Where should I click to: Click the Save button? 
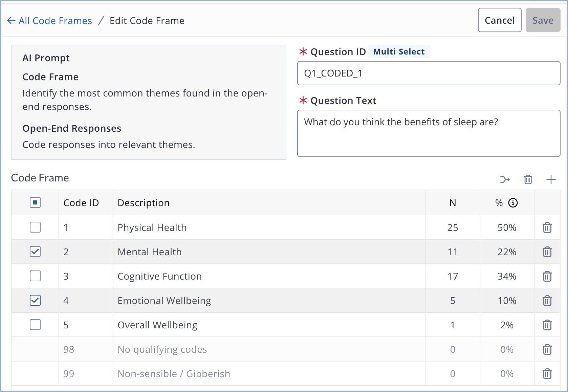pos(543,20)
